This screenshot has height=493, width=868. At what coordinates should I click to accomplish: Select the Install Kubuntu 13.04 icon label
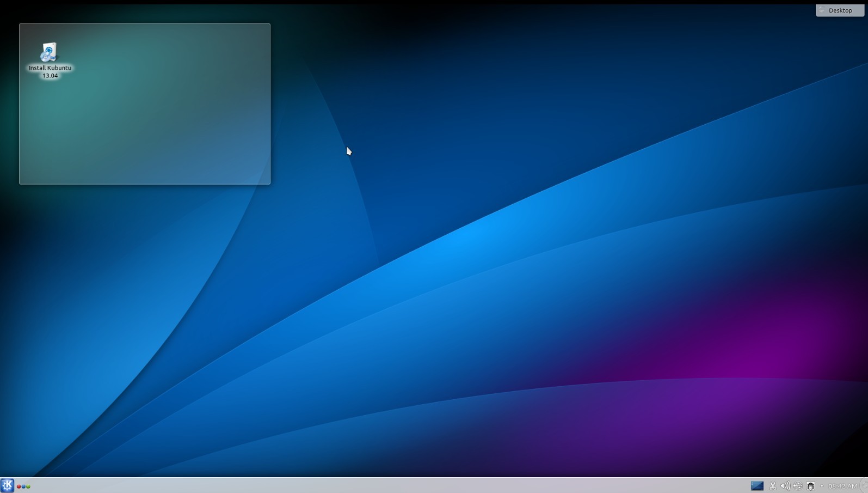point(50,72)
